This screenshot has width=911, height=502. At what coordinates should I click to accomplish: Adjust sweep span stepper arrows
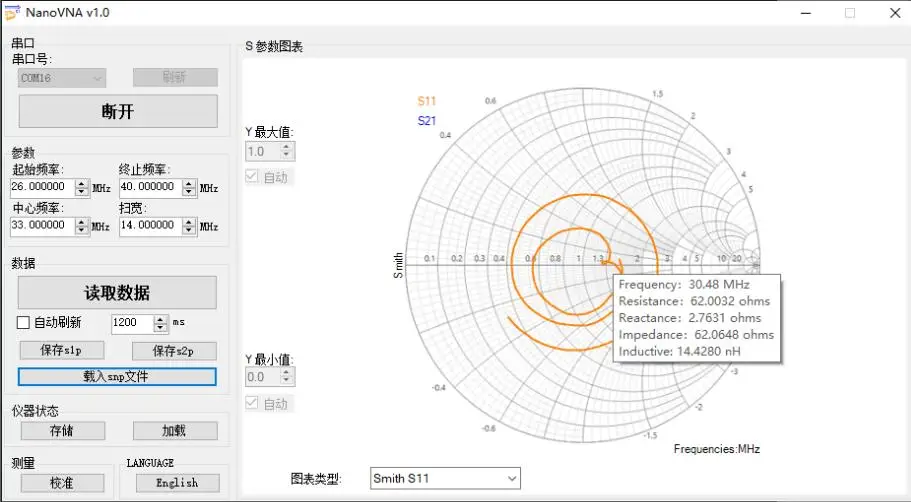click(x=189, y=227)
